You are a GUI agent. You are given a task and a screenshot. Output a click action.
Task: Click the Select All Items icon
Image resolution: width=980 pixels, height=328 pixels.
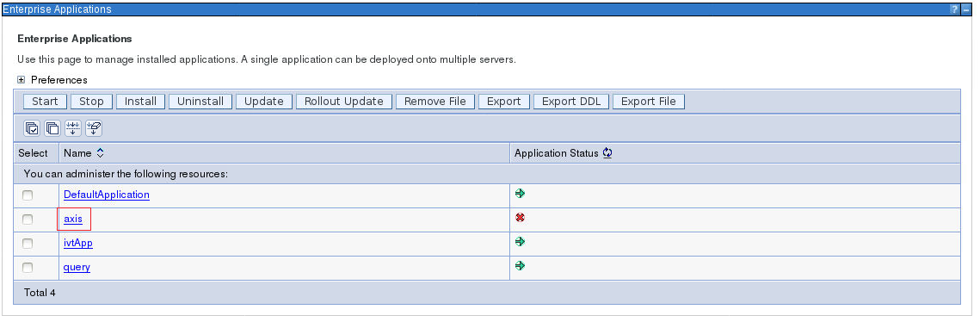click(32, 128)
